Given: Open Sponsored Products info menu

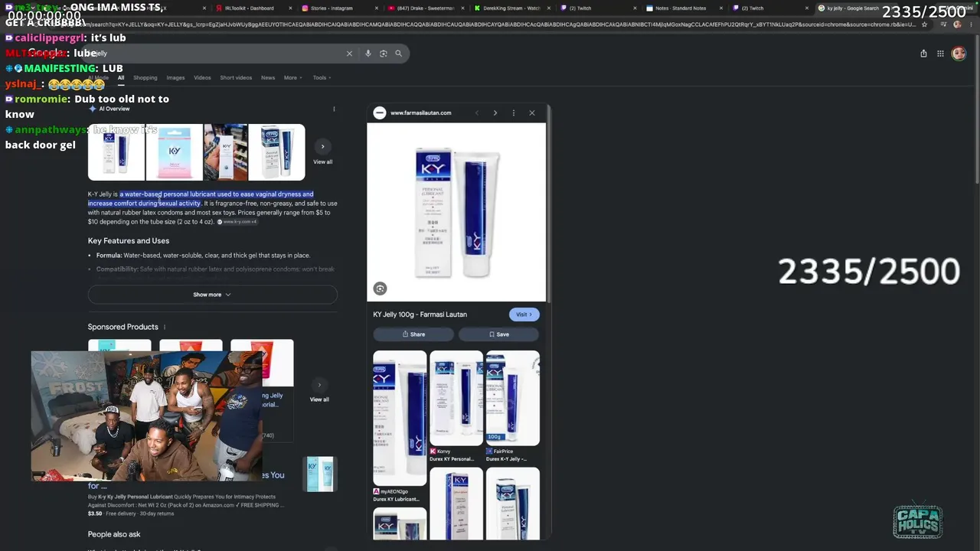Looking at the screenshot, I should 164,328.
